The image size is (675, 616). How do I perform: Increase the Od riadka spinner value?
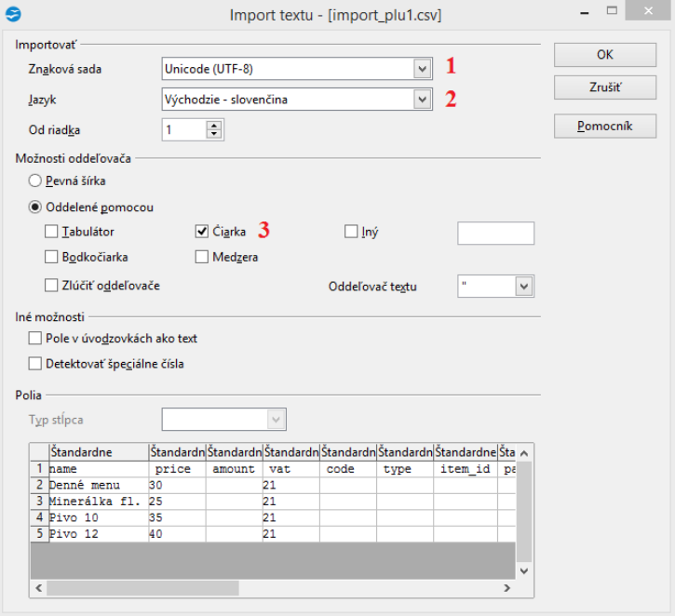pyautogui.click(x=215, y=125)
